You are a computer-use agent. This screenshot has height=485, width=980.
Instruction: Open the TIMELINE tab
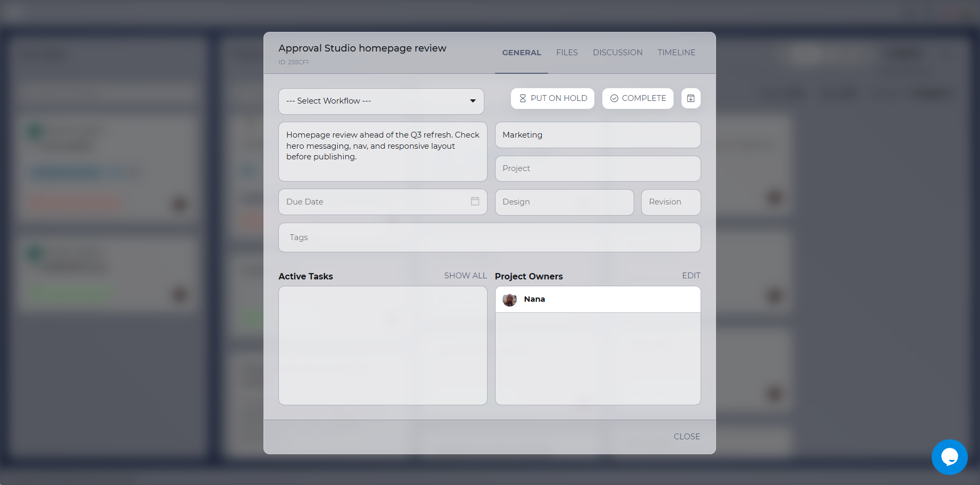[x=676, y=53]
